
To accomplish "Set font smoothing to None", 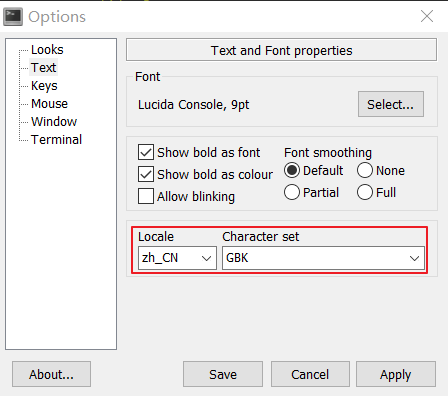I will coord(365,170).
